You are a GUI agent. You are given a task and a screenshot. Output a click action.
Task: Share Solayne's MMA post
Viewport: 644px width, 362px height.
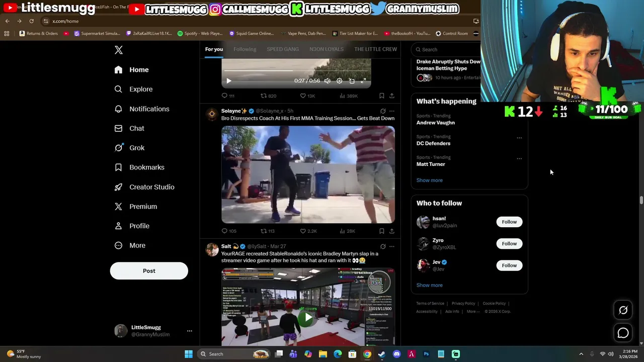point(392,231)
